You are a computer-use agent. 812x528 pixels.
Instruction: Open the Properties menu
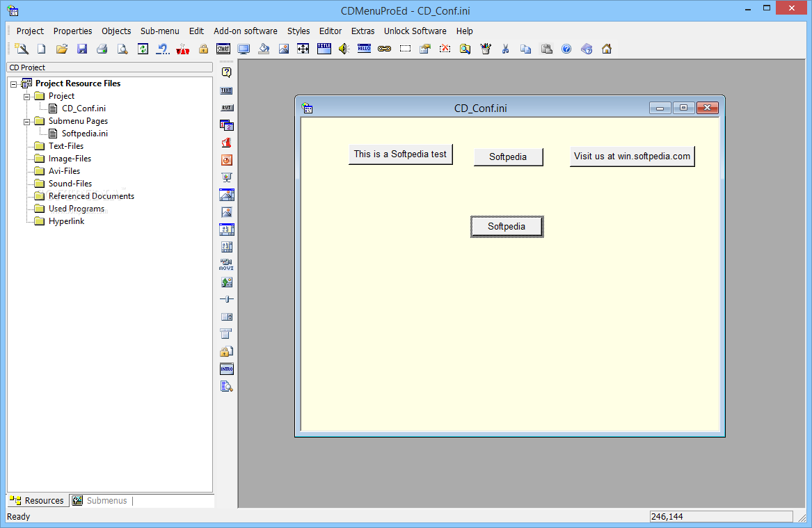click(72, 31)
